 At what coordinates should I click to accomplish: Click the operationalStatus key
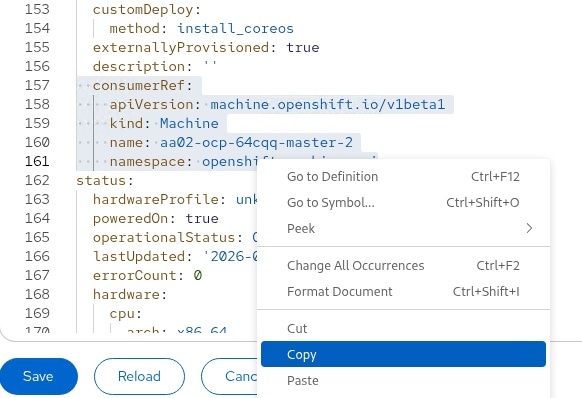(164, 237)
